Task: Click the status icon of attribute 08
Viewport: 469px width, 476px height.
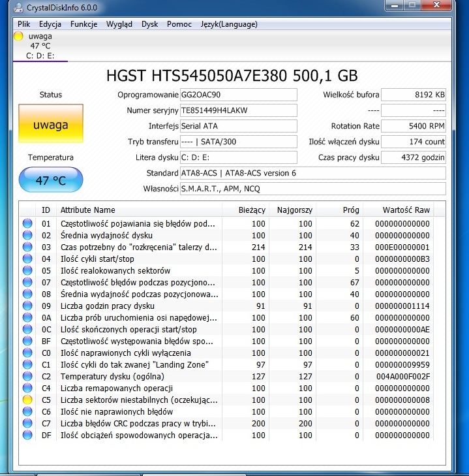Action: click(x=27, y=294)
